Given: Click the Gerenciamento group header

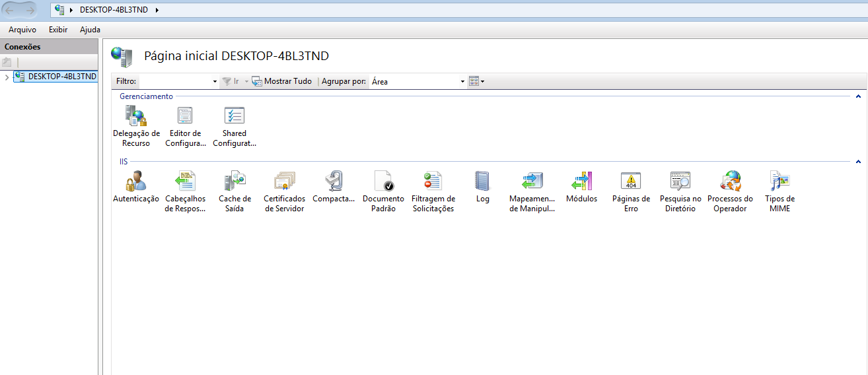Looking at the screenshot, I should (146, 96).
